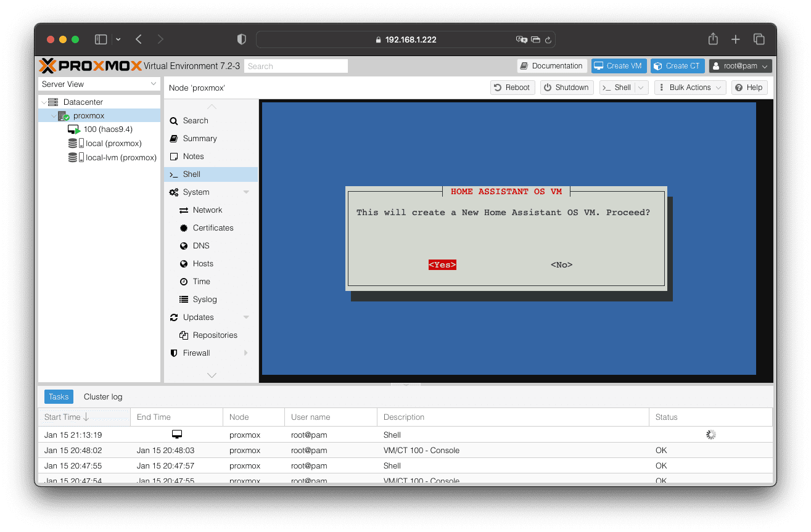Click reload icon in address bar
The width and height of the screenshot is (811, 532).
tap(548, 39)
